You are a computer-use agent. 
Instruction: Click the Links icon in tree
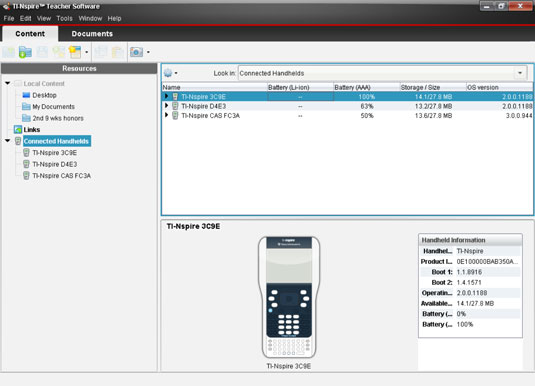tap(18, 129)
